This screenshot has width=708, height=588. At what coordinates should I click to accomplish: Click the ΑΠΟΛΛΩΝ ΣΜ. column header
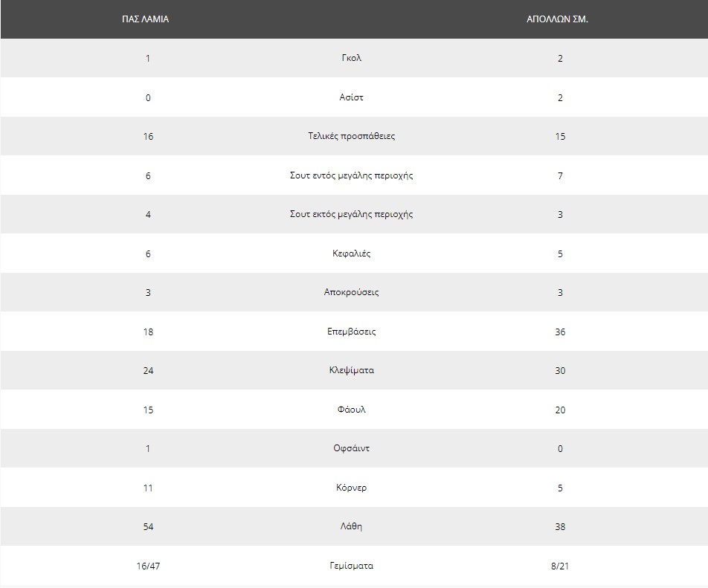557,19
